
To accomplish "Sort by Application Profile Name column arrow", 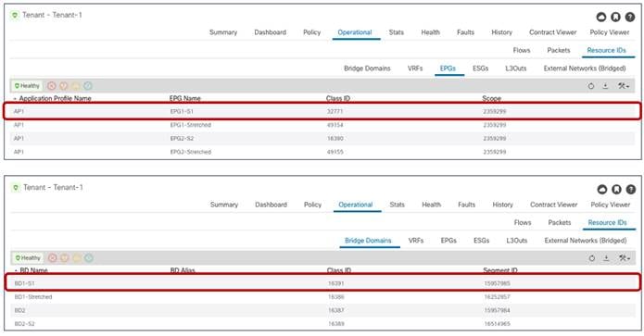I will point(15,99).
